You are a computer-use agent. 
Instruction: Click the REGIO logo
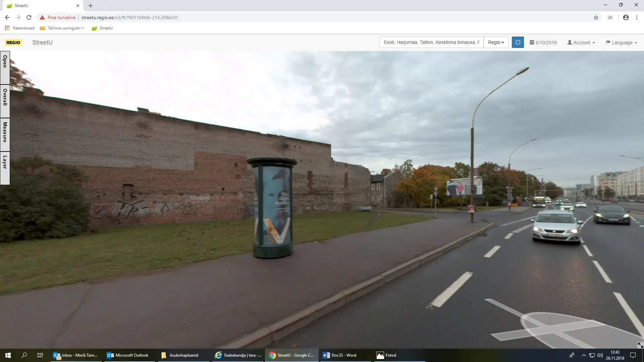point(13,43)
